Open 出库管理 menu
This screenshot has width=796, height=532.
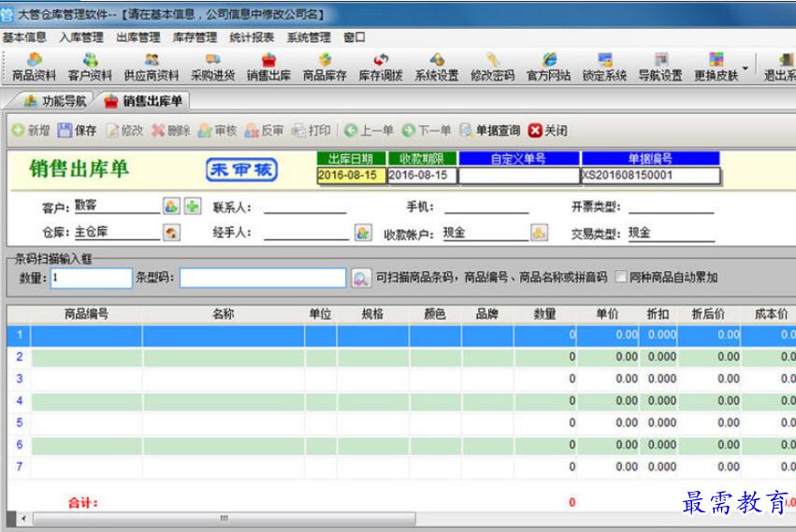pos(138,37)
